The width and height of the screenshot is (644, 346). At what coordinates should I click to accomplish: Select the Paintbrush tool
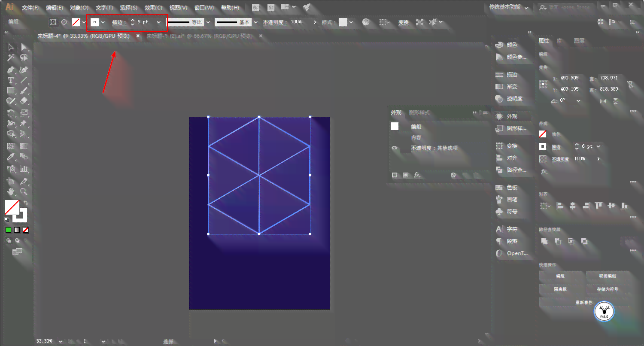tap(24, 91)
